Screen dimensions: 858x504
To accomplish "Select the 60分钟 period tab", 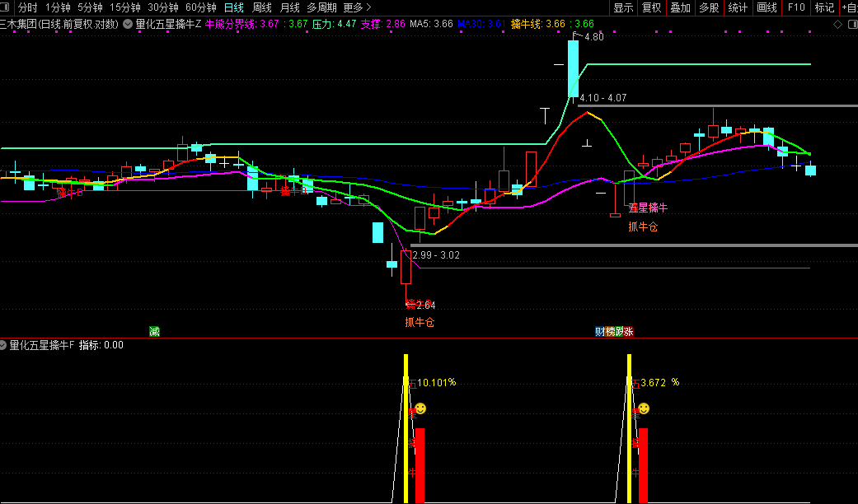I will [201, 7].
